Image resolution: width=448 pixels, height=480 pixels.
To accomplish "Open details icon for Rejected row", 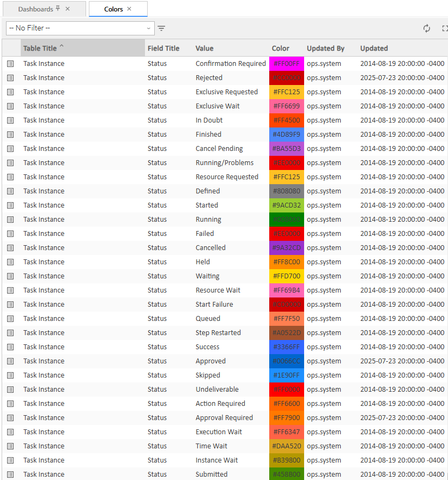I will 10,78.
